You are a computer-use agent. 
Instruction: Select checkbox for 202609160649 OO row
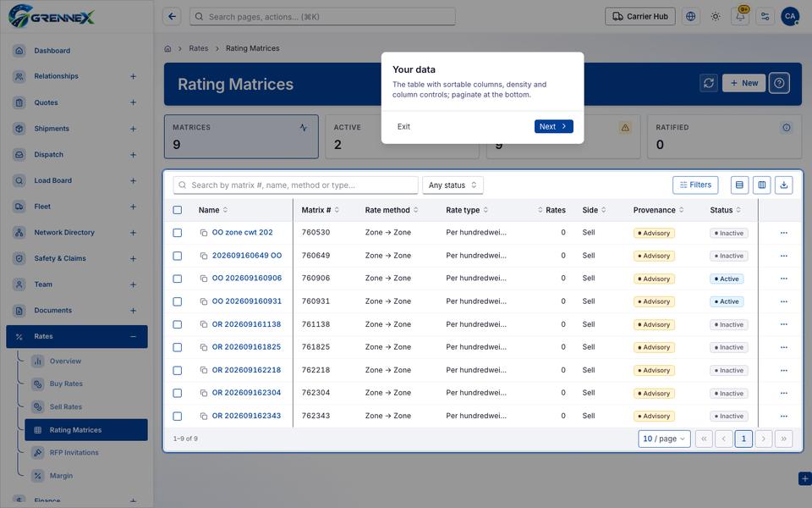pyautogui.click(x=178, y=256)
